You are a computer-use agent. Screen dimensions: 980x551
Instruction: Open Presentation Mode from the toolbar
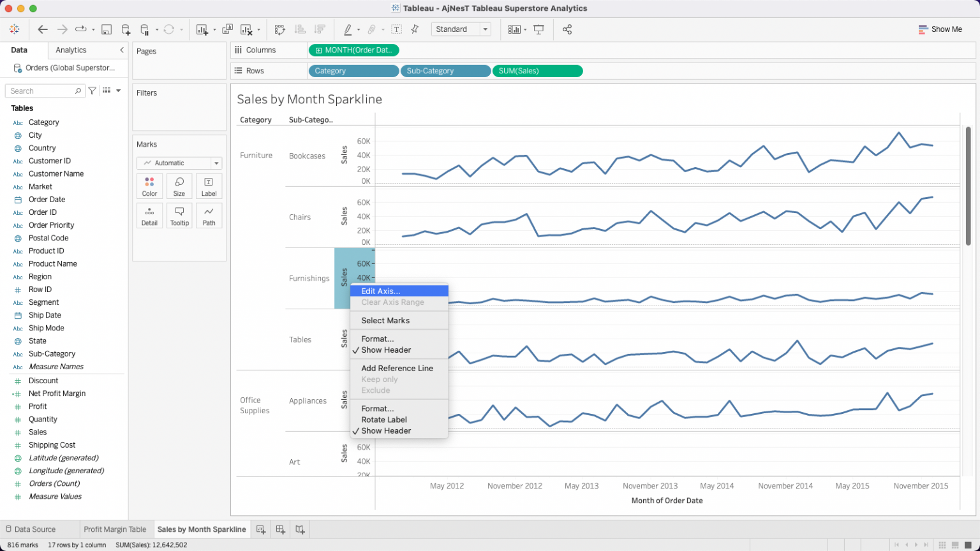click(x=539, y=29)
